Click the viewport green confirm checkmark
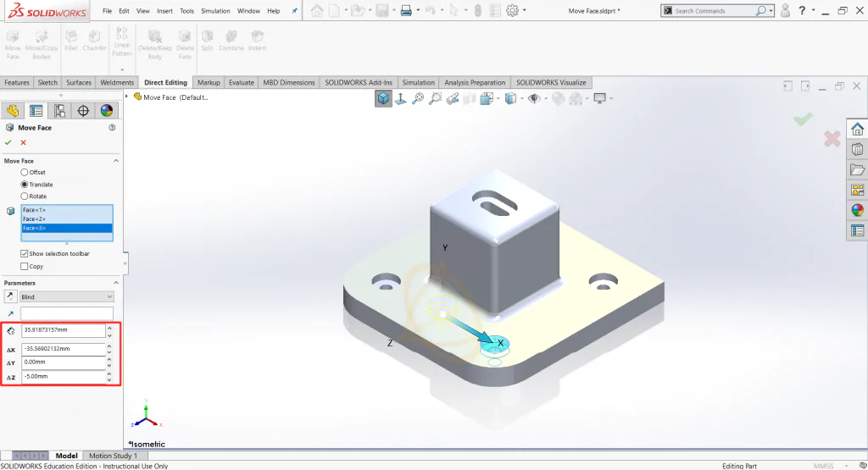The image size is (868, 470). pos(803,119)
